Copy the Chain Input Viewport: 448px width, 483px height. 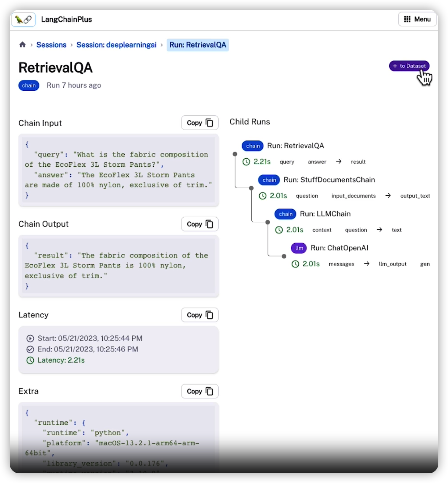[200, 123]
